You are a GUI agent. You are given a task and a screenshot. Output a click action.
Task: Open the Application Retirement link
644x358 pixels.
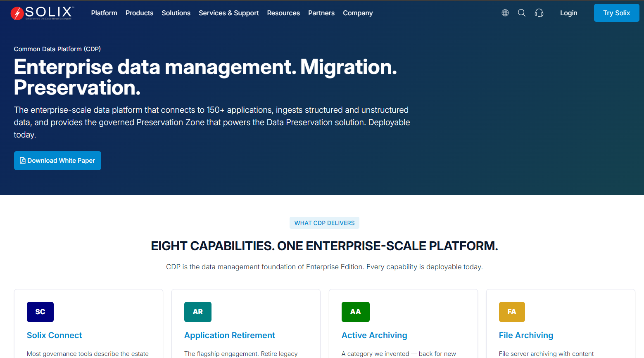[230, 335]
